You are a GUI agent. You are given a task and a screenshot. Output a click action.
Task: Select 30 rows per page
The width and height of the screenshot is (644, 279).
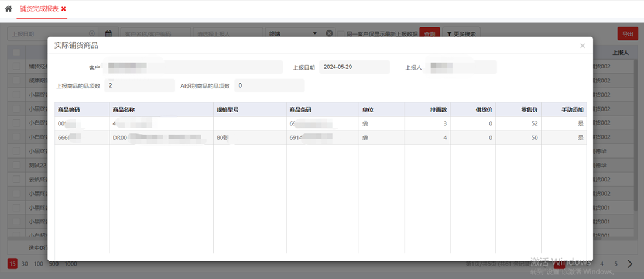pyautogui.click(x=25, y=264)
